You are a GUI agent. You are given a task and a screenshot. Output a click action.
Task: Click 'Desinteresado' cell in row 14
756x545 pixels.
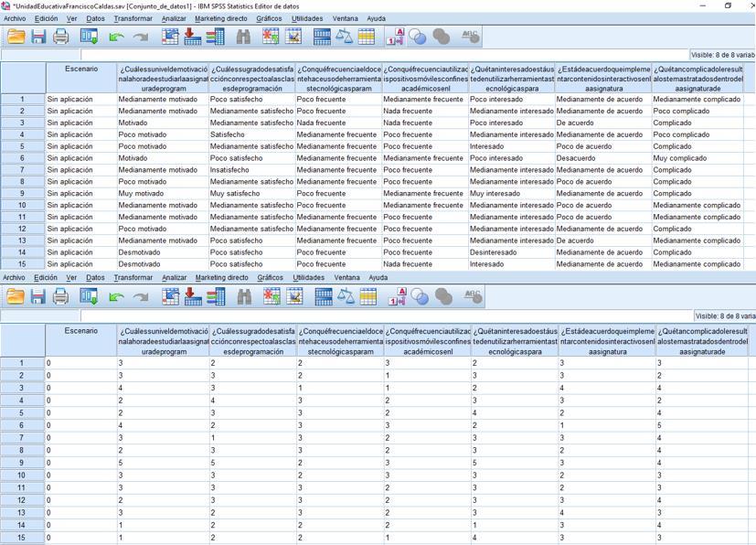512,252
